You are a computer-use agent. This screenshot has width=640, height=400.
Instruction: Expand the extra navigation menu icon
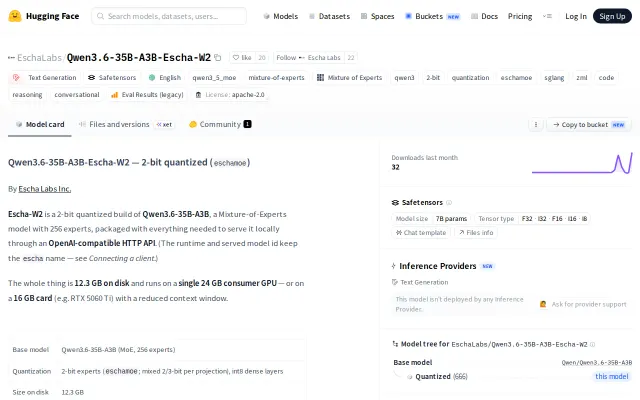click(x=547, y=16)
